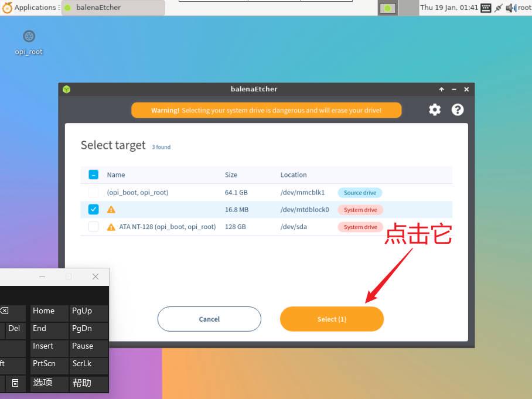Click the 64.1 GB size value
The image size is (532, 399).
tap(236, 192)
